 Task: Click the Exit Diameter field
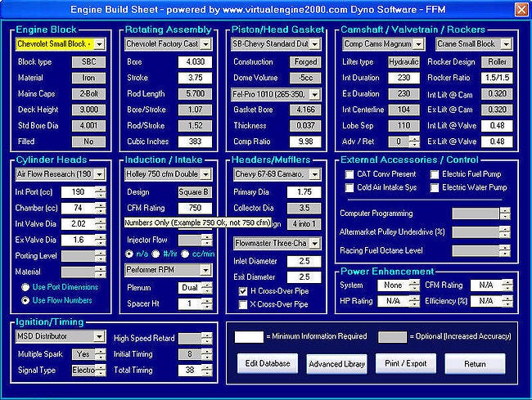[x=304, y=277]
